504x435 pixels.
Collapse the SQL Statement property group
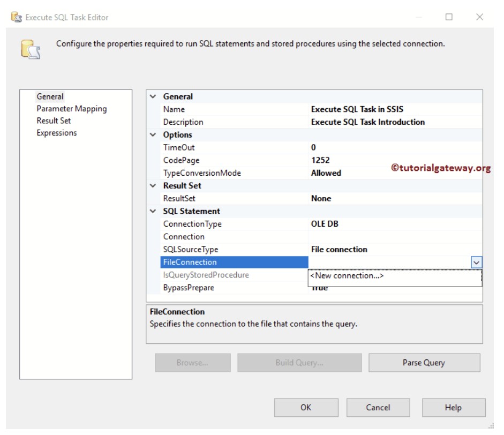[x=153, y=211]
